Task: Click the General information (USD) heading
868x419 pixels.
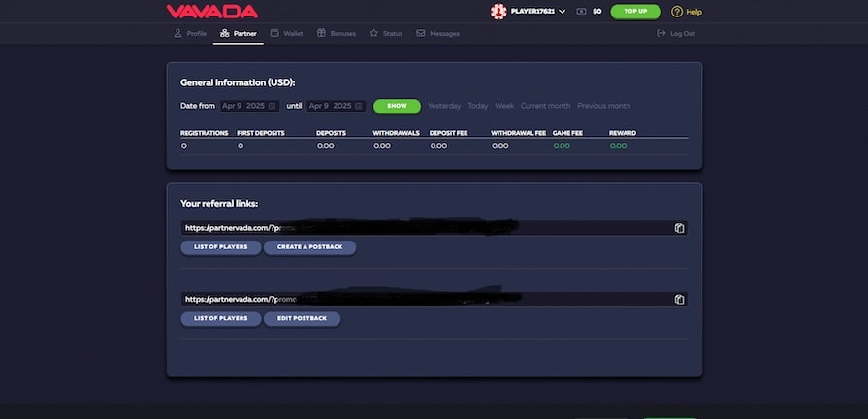Action: [238, 82]
